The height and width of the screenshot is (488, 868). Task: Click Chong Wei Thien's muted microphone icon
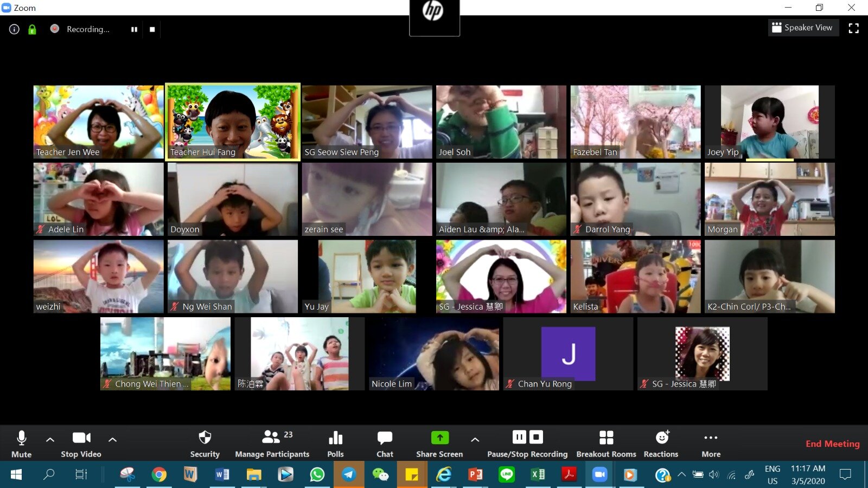coord(107,384)
